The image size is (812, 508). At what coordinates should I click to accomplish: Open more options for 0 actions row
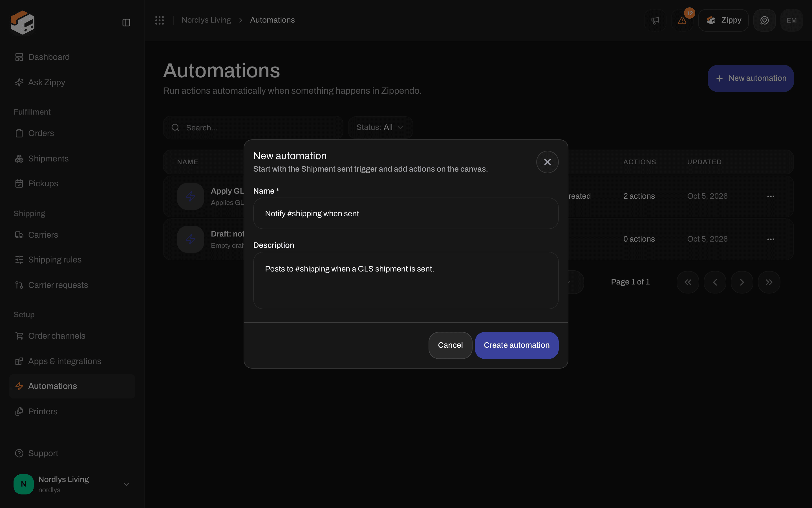(x=771, y=239)
